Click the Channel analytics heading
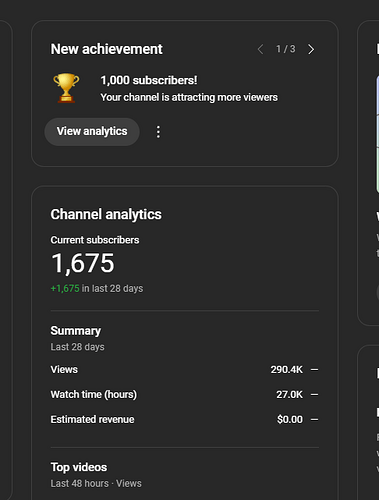The height and width of the screenshot is (500, 379). (x=106, y=214)
